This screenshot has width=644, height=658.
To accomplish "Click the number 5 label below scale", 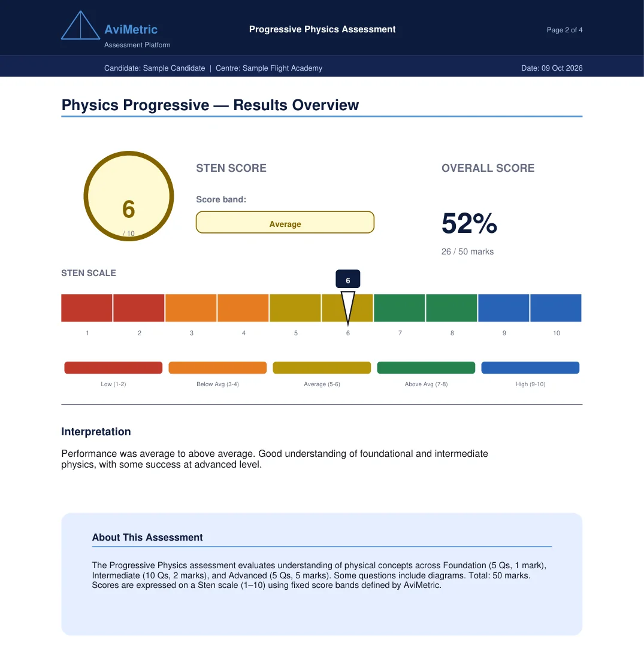I will pyautogui.click(x=296, y=333).
